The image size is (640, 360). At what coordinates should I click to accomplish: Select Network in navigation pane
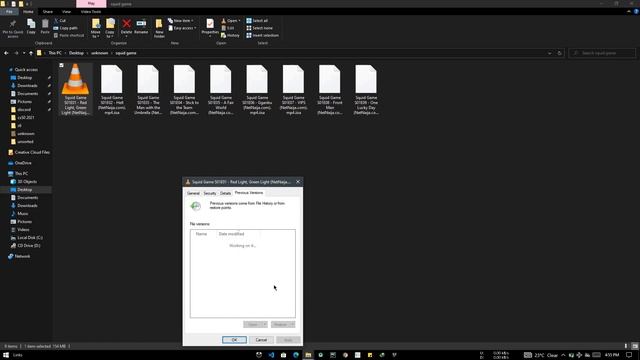(22, 256)
